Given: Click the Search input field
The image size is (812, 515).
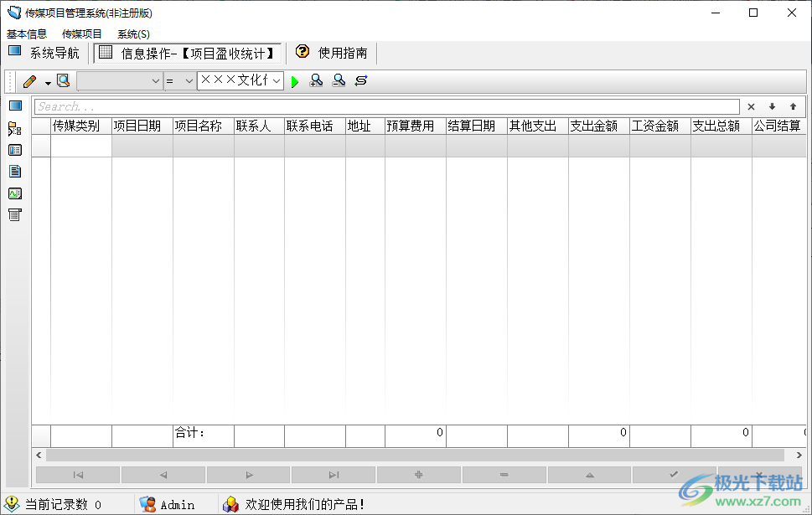Looking at the screenshot, I should click(x=385, y=107).
